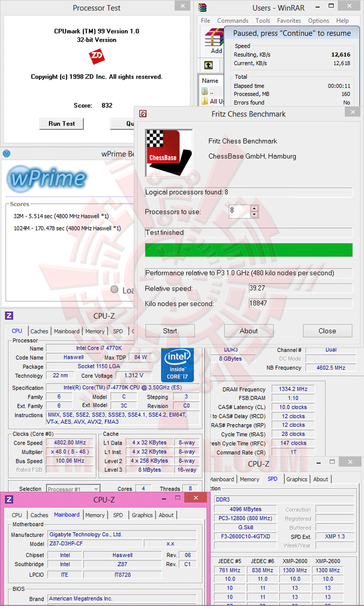Select SPD tab in pink CPU-Z window
Viewport: 364px width, 606px height.
tap(118, 515)
